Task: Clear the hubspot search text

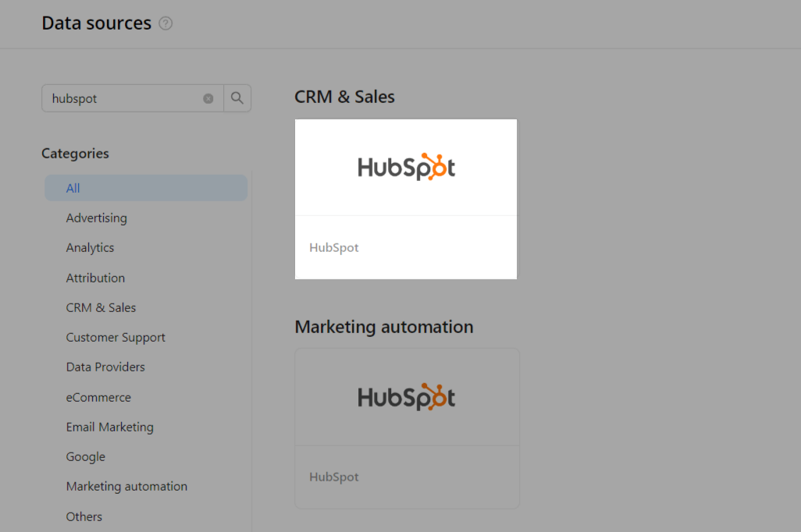Action: (208, 98)
